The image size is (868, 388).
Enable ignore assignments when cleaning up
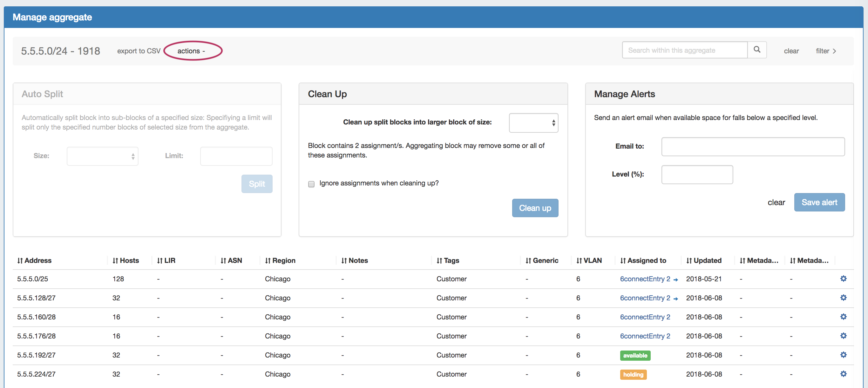(x=311, y=184)
